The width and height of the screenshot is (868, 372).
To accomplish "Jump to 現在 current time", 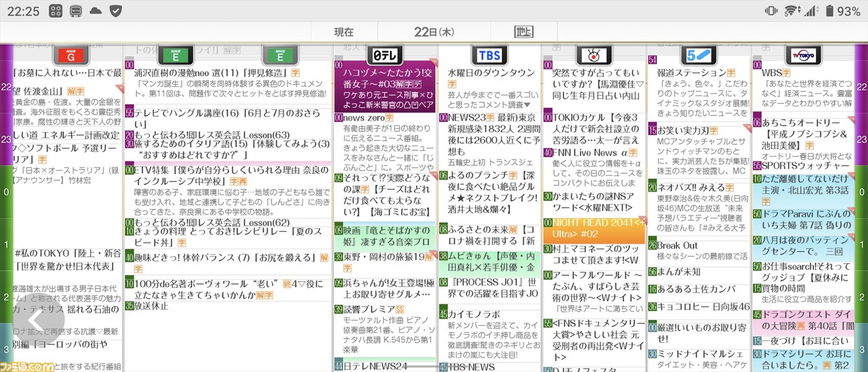I will [344, 32].
